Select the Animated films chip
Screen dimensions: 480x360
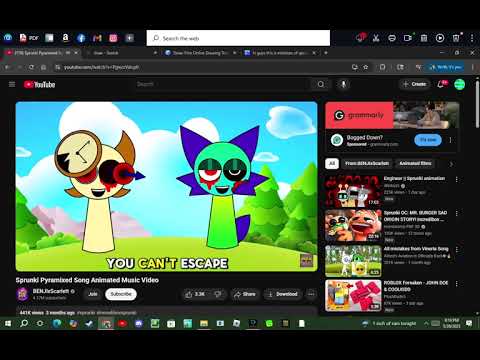click(415, 163)
